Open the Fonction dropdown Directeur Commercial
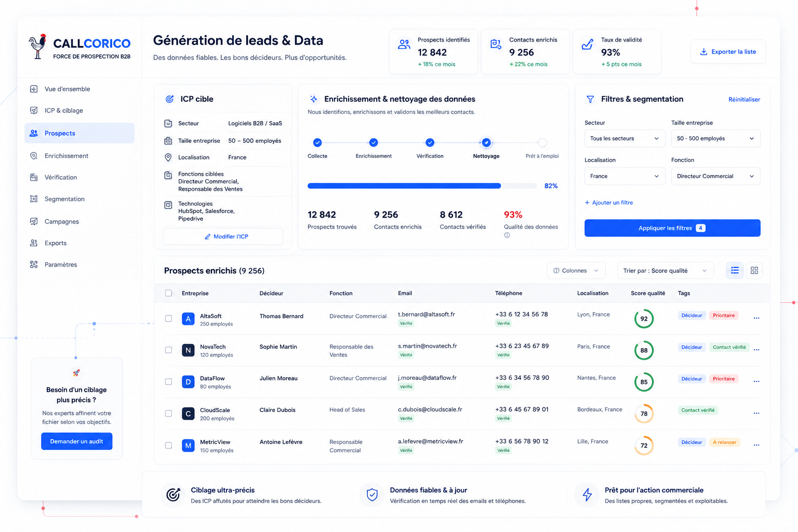This screenshot has height=532, width=798. [716, 176]
